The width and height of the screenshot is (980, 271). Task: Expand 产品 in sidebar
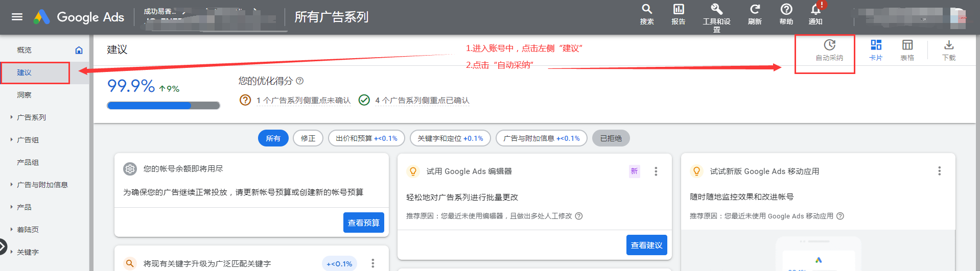pyautogui.click(x=12, y=207)
